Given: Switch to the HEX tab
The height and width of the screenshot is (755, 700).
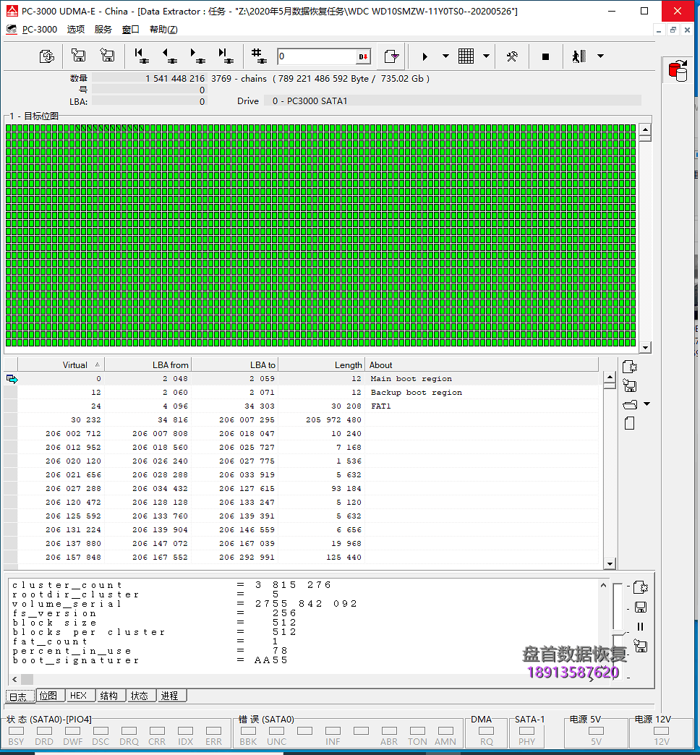Looking at the screenshot, I should 79,696.
